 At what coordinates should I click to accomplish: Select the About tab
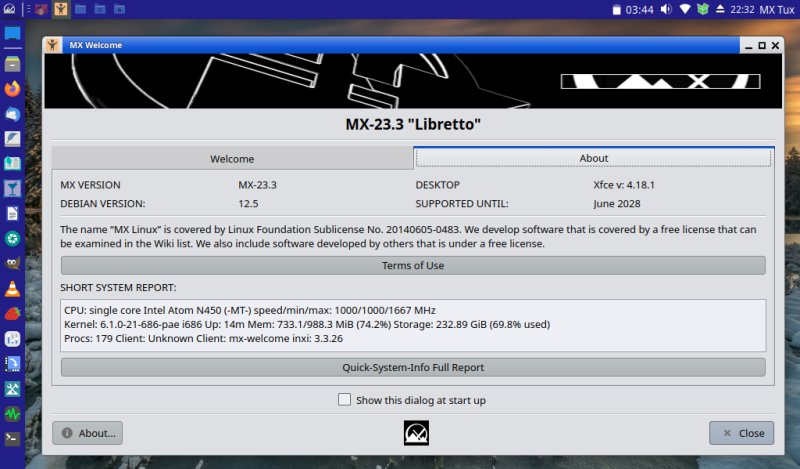coord(593,158)
